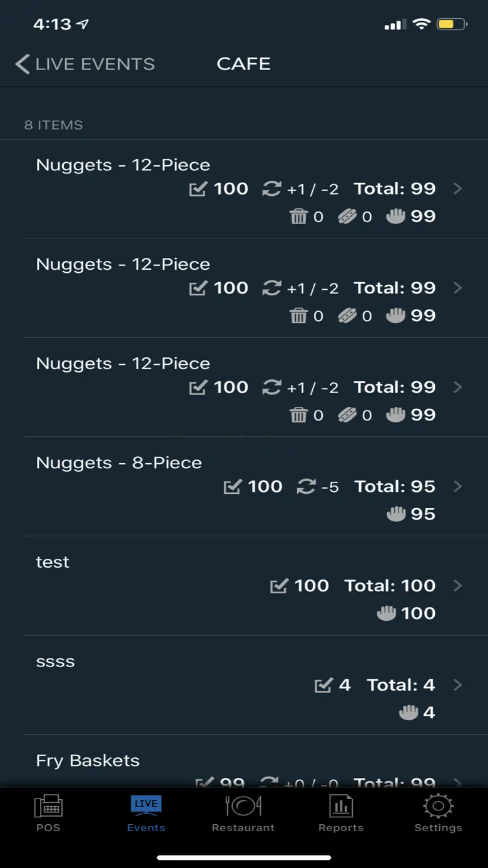Expand the Nuggets 8-Piece details chevron
The image size is (488, 868).
[458, 486]
